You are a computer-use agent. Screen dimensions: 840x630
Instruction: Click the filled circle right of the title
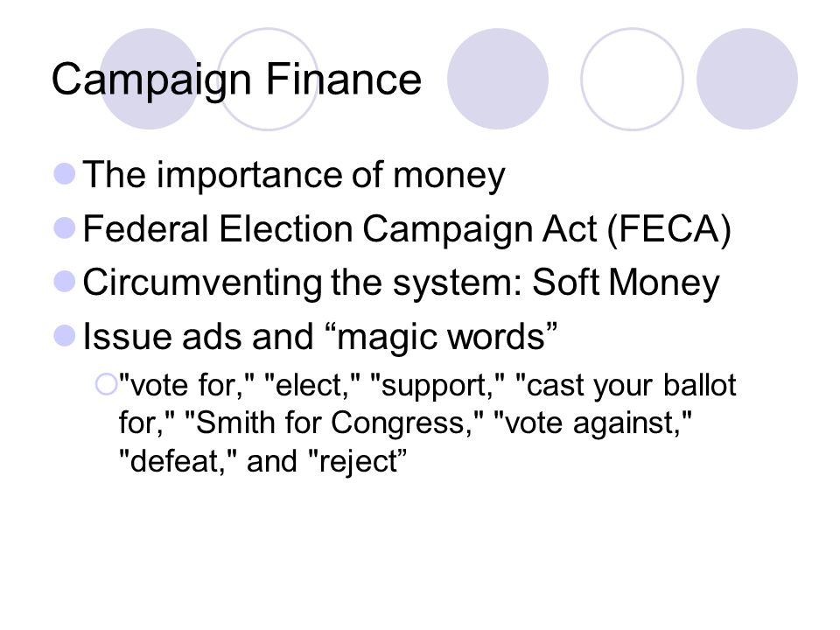(x=498, y=79)
